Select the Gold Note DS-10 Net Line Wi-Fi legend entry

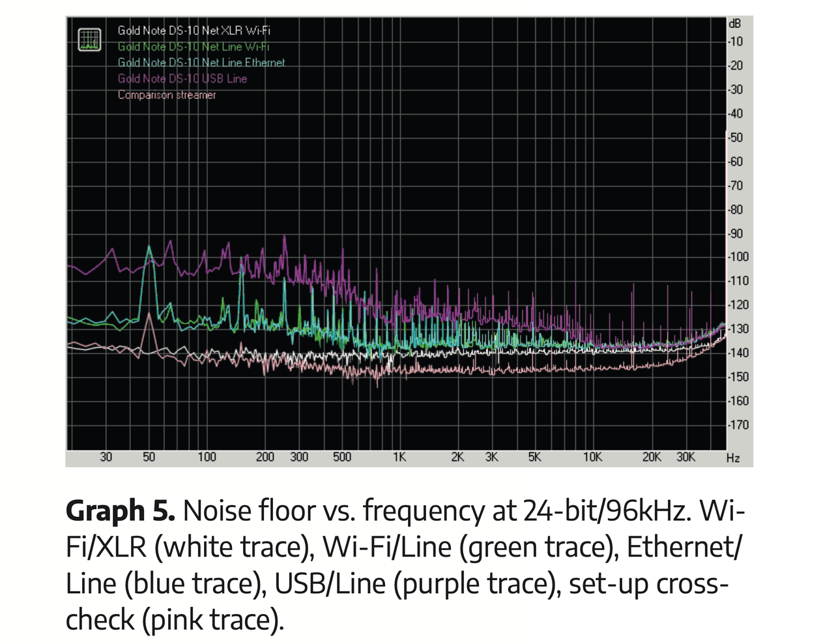coord(194,47)
